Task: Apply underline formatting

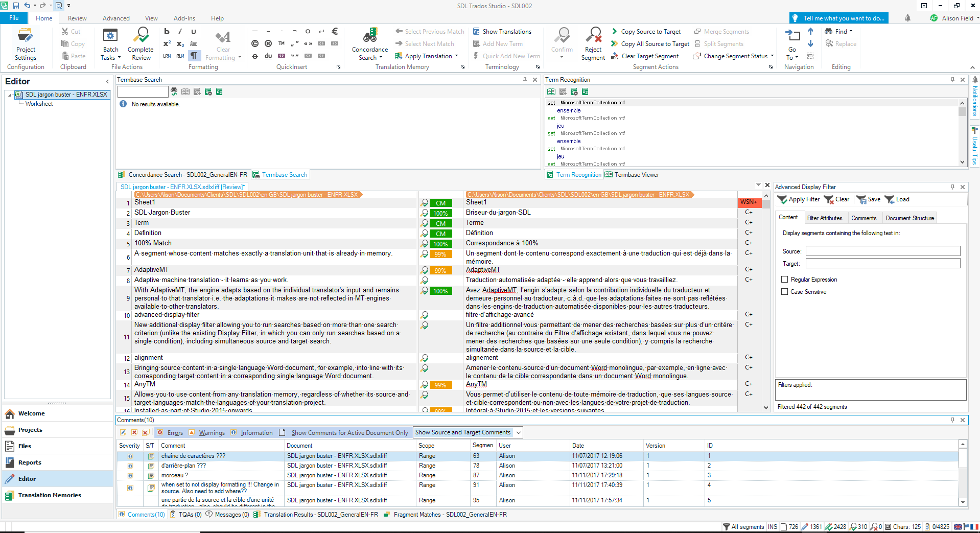Action: click(194, 31)
